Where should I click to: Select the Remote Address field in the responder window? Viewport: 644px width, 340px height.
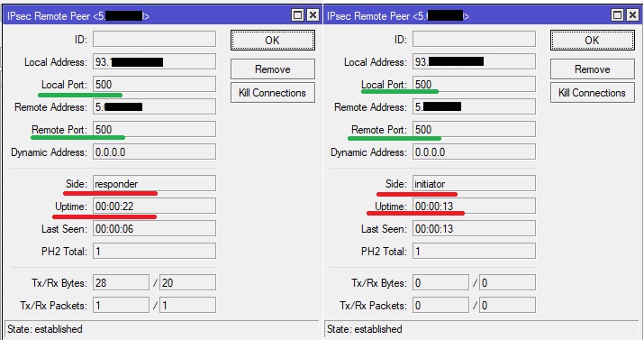[154, 107]
